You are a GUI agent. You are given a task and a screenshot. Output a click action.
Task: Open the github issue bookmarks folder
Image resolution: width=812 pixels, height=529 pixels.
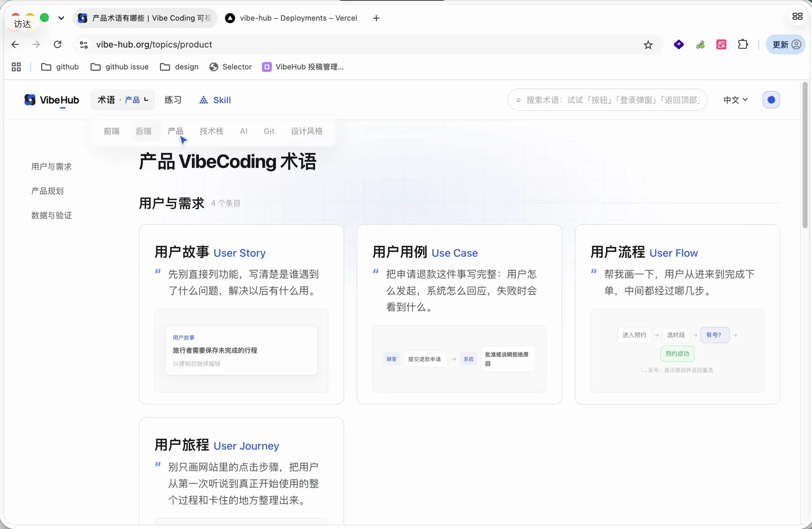pos(119,67)
